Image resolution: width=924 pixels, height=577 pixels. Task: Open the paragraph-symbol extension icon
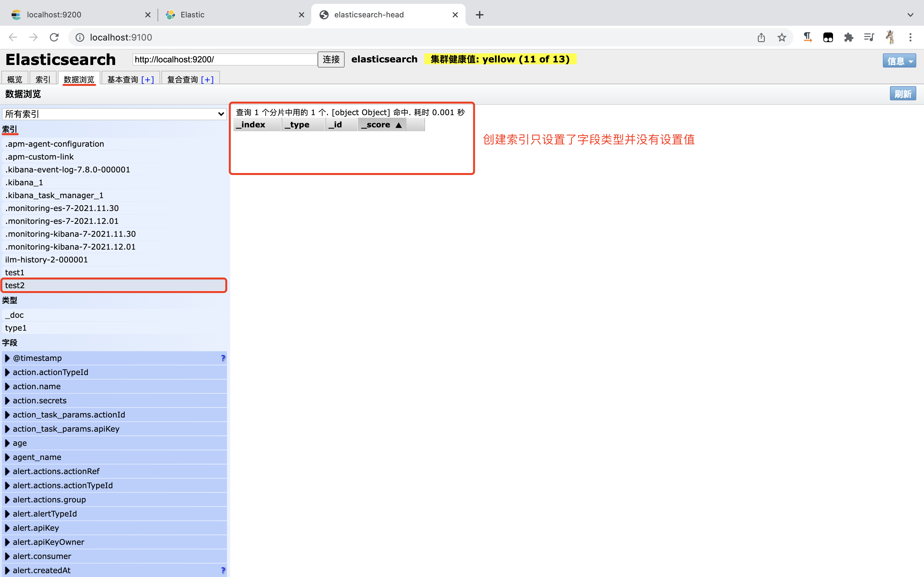click(x=807, y=37)
